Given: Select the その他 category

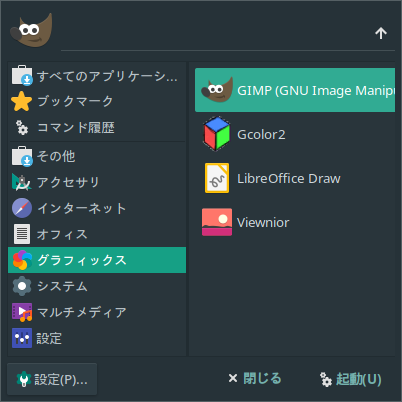Looking at the screenshot, I should click(x=97, y=156).
